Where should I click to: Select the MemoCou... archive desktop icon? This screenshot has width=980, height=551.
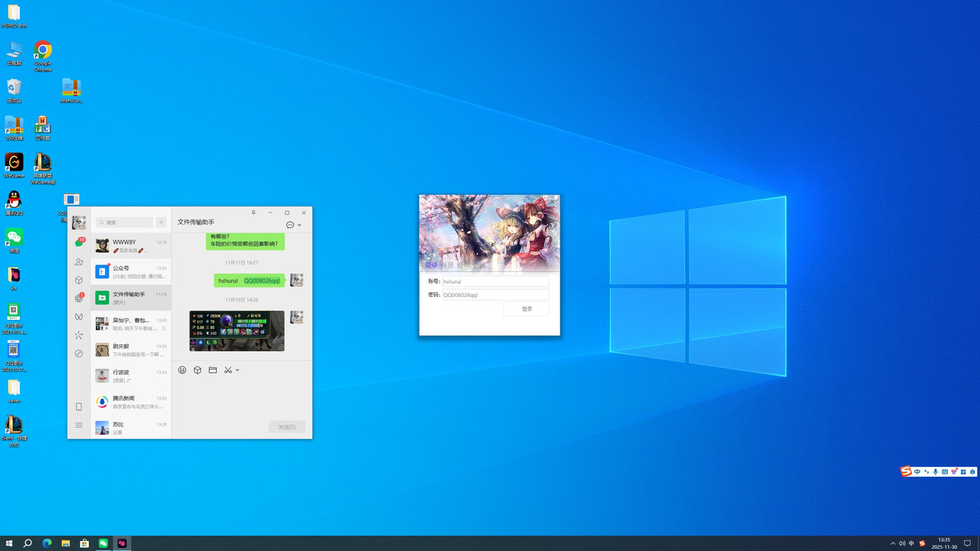[72, 90]
